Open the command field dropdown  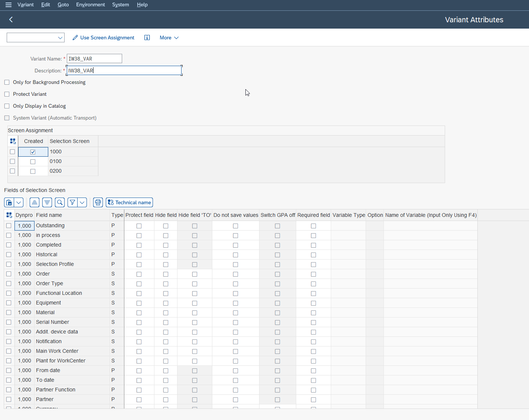coord(60,38)
